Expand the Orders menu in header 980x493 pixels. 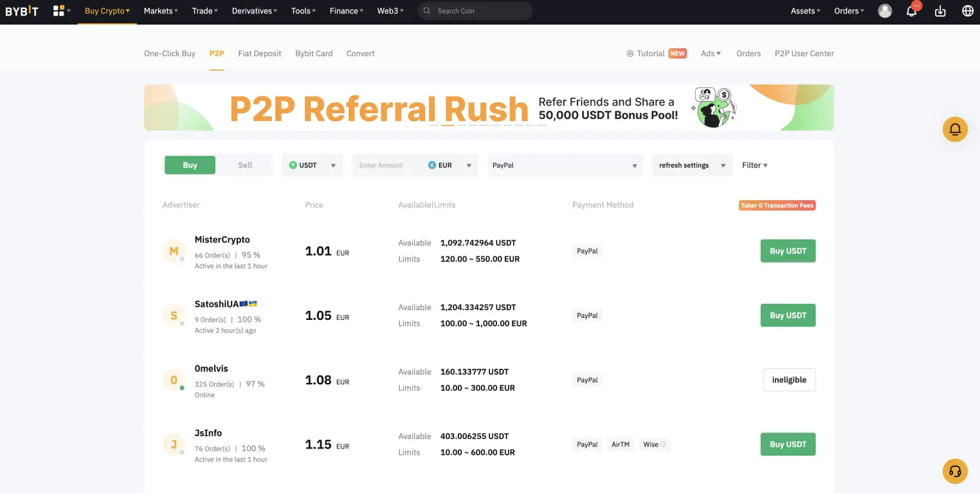(849, 11)
